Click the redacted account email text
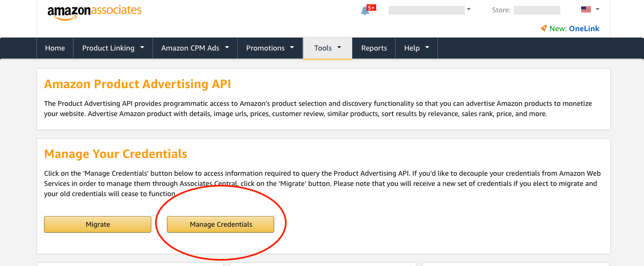This screenshot has width=644, height=266. tap(426, 10)
